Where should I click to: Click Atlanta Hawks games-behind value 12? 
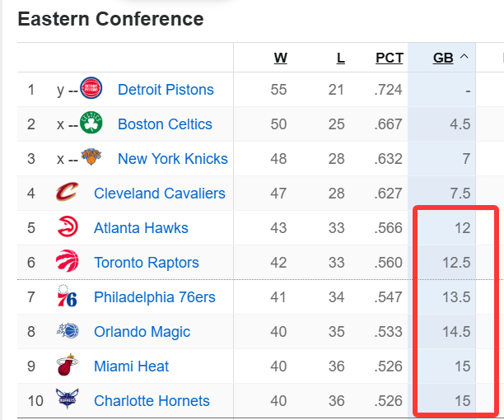[461, 228]
